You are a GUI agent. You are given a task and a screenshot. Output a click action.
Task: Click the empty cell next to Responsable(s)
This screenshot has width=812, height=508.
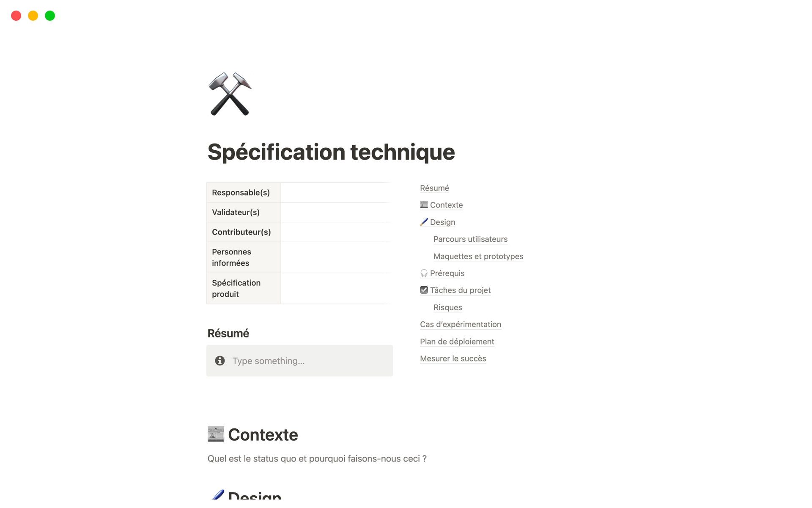(x=336, y=193)
